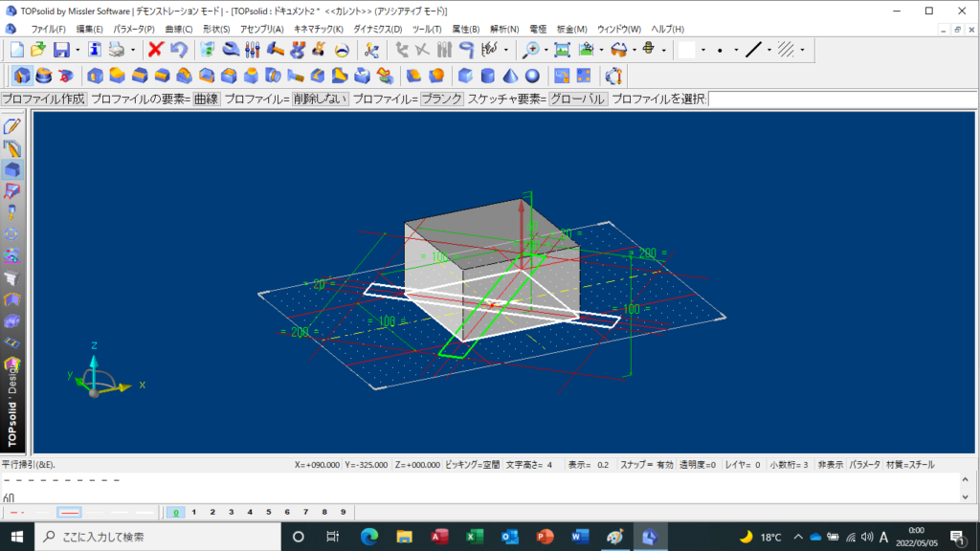Select the extrude shape icon in the second toolbar
980x551 pixels.
click(22, 76)
